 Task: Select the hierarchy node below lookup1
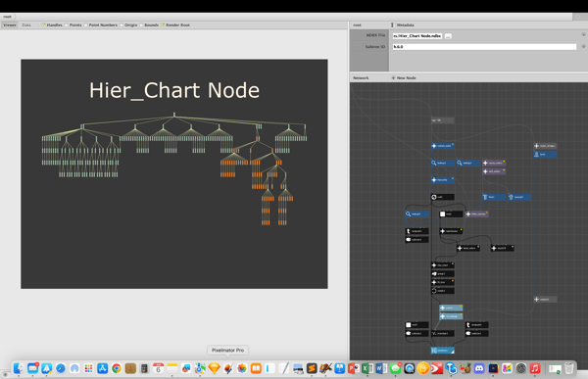(443, 180)
